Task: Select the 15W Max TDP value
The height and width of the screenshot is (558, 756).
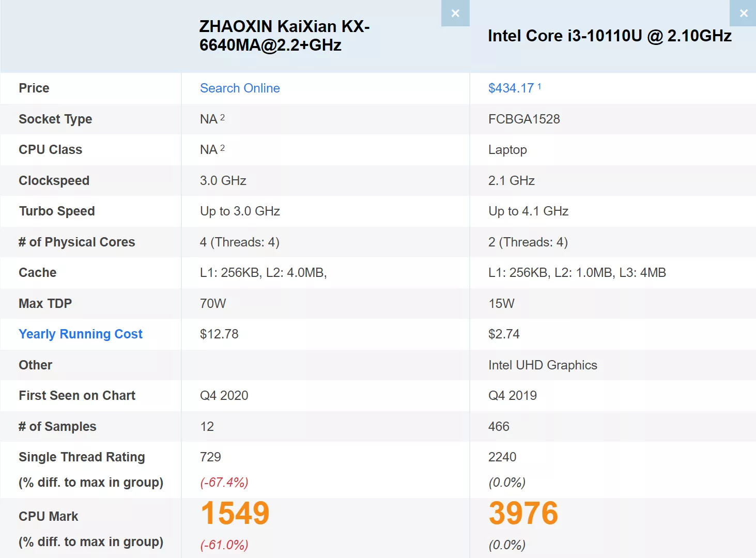Action: (x=501, y=303)
